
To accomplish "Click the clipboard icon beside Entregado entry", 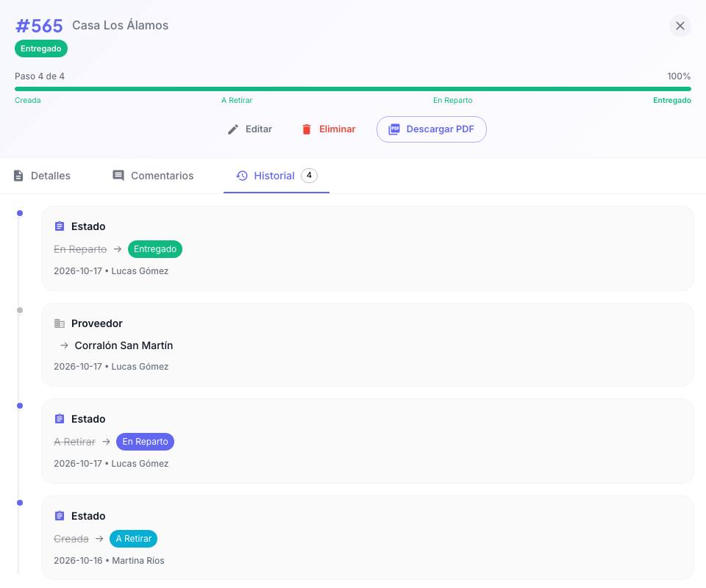I will click(x=60, y=226).
